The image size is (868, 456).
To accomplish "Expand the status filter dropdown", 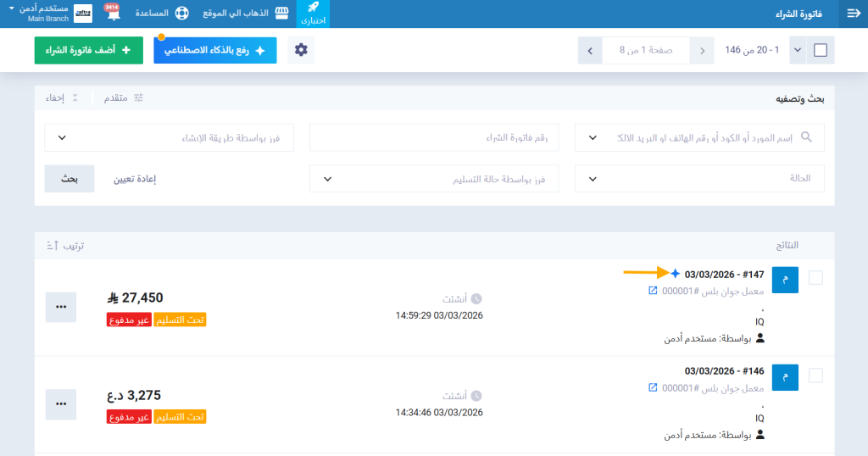I will (699, 179).
